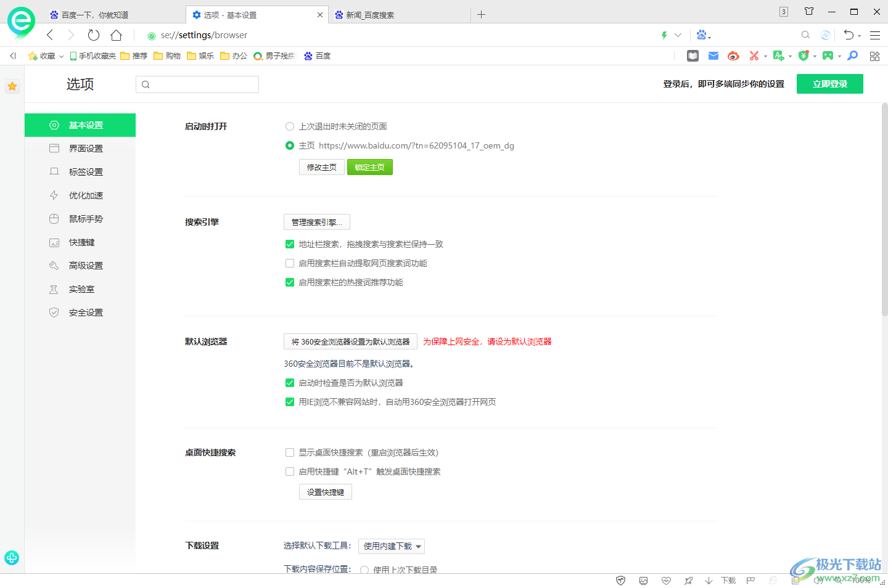Click the 管理搜索引擎 button
Screen dimensions: 888x588
coord(317,222)
